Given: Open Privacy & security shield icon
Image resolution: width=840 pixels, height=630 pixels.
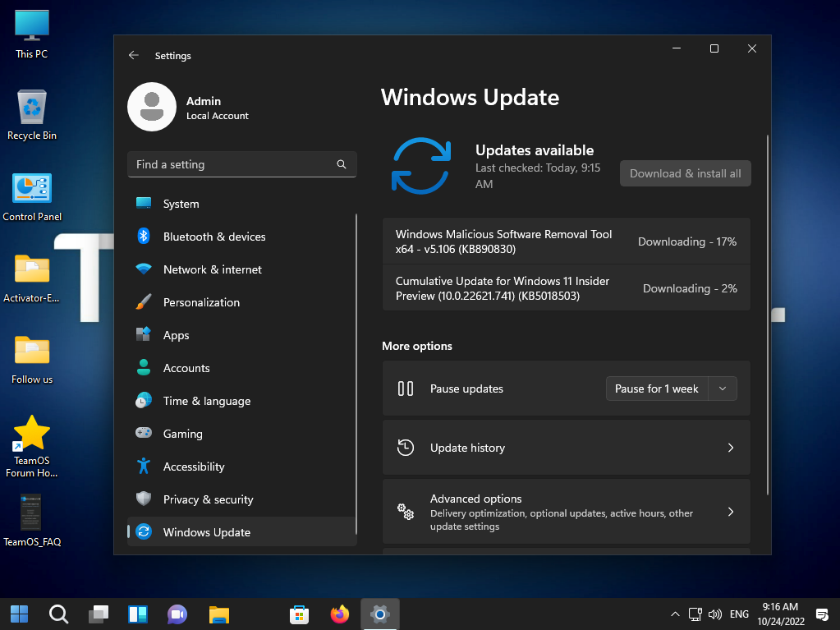Looking at the screenshot, I should click(x=144, y=499).
